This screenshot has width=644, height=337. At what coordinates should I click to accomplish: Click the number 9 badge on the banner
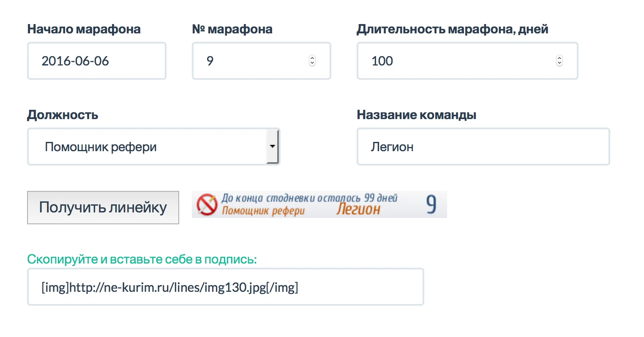pos(431,204)
